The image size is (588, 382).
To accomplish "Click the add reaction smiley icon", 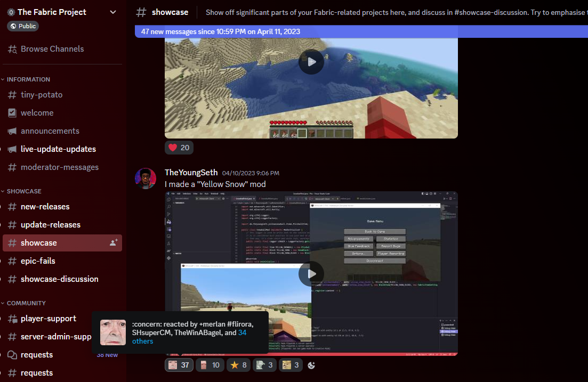I will [x=311, y=365].
